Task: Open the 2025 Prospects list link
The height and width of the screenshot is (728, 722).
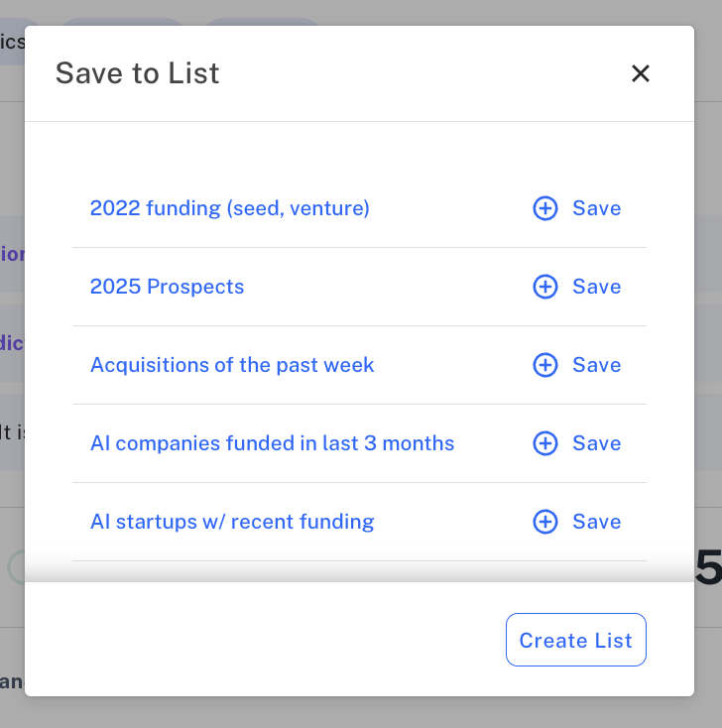Action: coord(168,287)
